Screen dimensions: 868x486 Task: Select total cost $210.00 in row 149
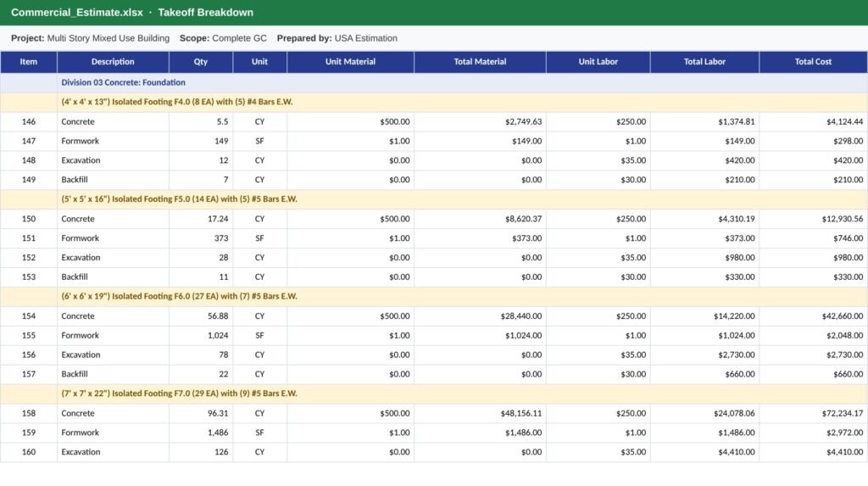(x=813, y=180)
